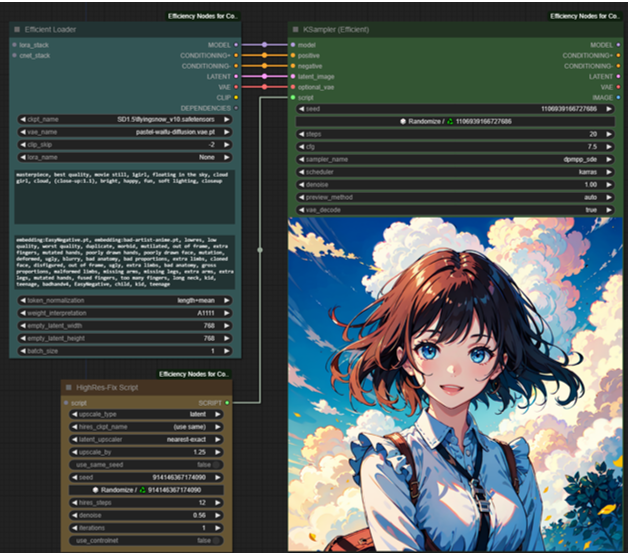
Task: Click the right arrow on the ckpt_name field
Action: (226, 120)
